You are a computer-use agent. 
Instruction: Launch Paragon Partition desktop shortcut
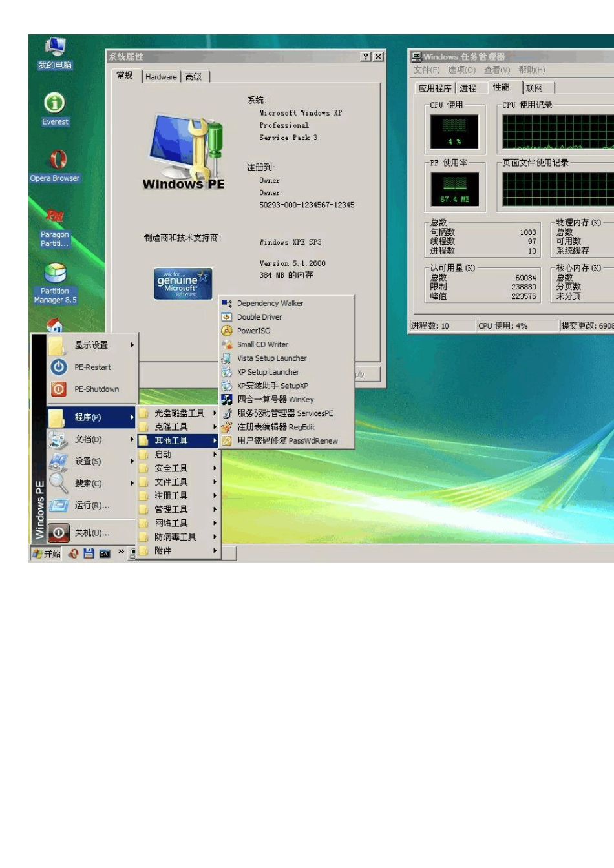click(x=55, y=227)
